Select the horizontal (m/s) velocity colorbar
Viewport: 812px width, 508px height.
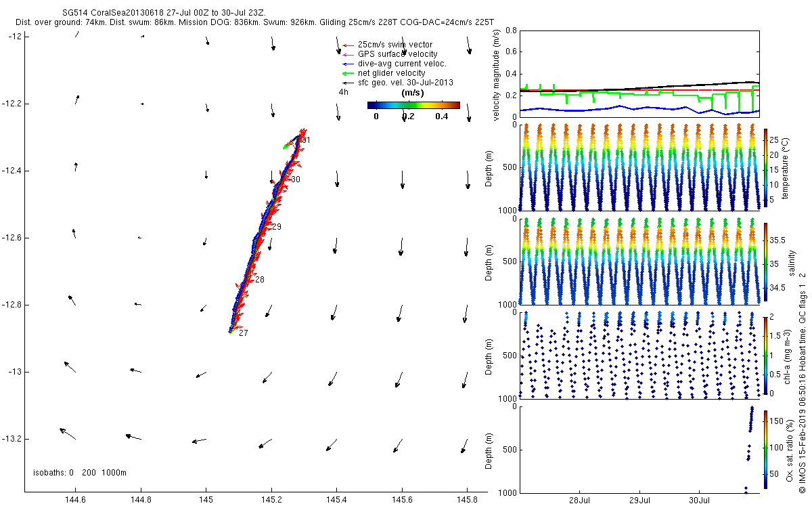tap(413, 105)
